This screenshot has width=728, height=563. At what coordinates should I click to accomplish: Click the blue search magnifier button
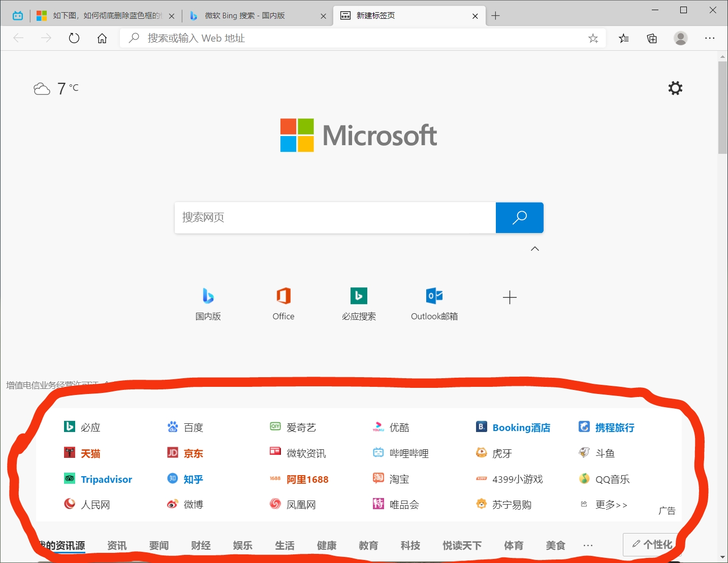tap(519, 218)
